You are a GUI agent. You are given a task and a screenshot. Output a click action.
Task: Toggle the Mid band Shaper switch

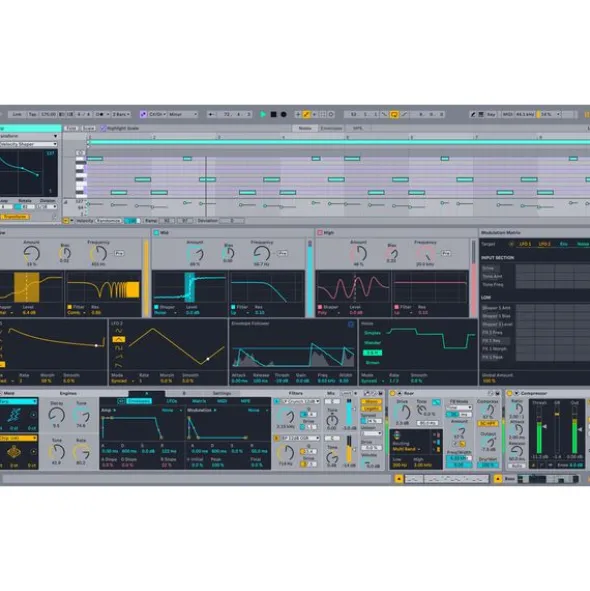coord(156,307)
